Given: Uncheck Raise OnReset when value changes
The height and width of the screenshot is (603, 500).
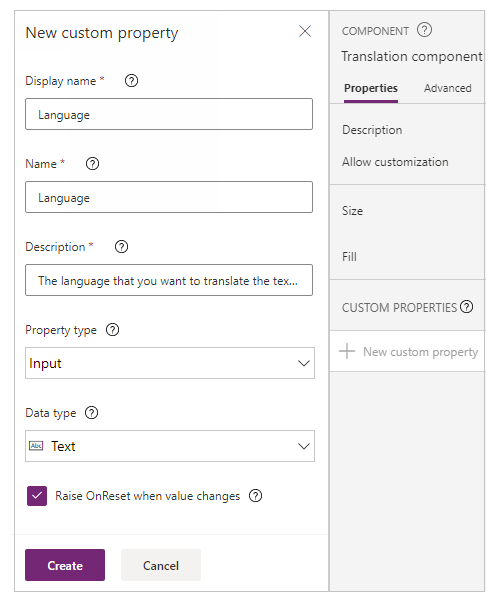Looking at the screenshot, I should pyautogui.click(x=37, y=496).
